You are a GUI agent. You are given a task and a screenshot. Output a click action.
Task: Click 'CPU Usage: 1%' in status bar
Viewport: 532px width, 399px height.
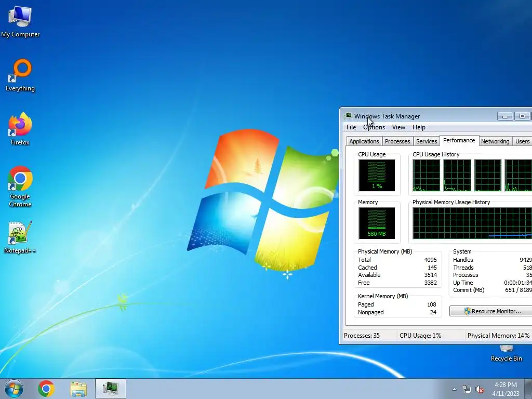(x=420, y=336)
